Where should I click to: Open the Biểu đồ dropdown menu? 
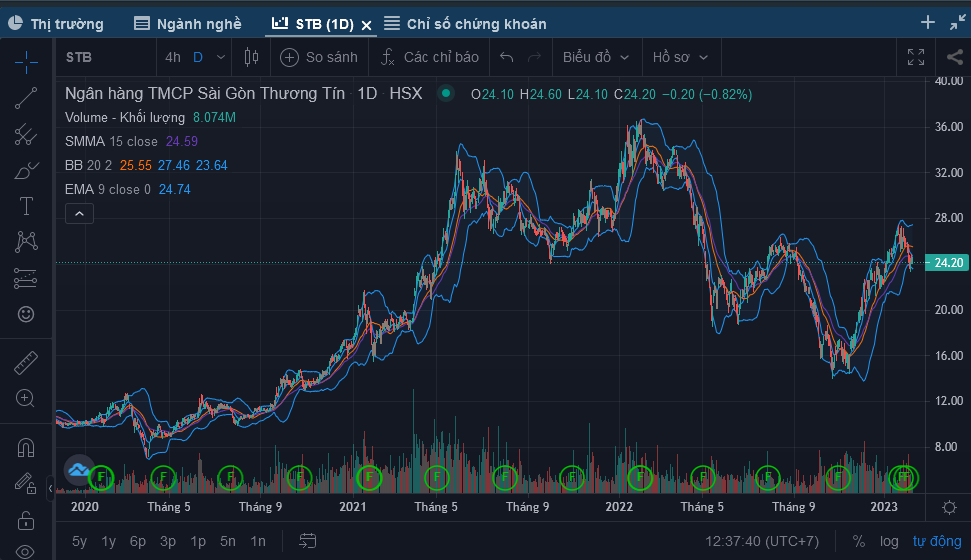595,58
